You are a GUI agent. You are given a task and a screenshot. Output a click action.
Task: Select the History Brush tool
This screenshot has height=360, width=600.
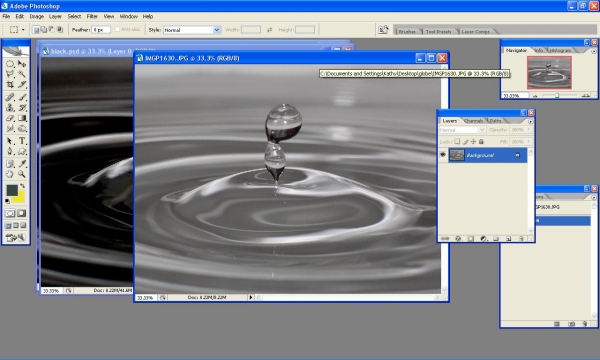22,108
